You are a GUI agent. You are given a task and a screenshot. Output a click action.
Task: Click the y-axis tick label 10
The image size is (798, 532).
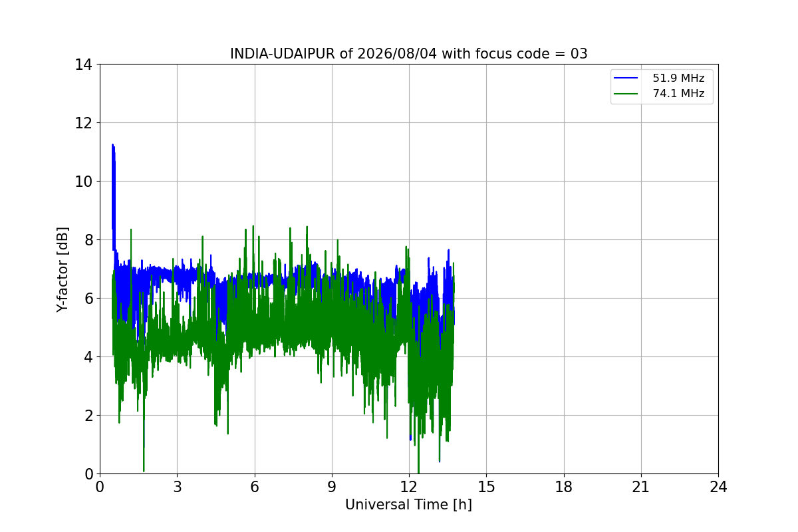pyautogui.click(x=83, y=182)
